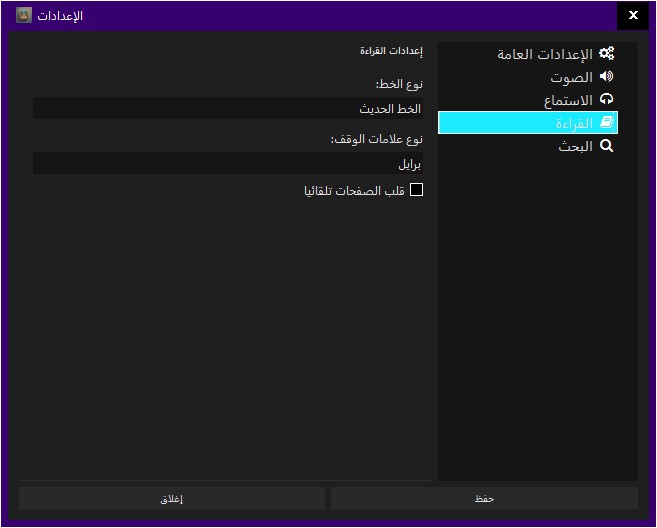Click the نوع علامات الوقف: label
657x528 pixels.
(x=377, y=139)
